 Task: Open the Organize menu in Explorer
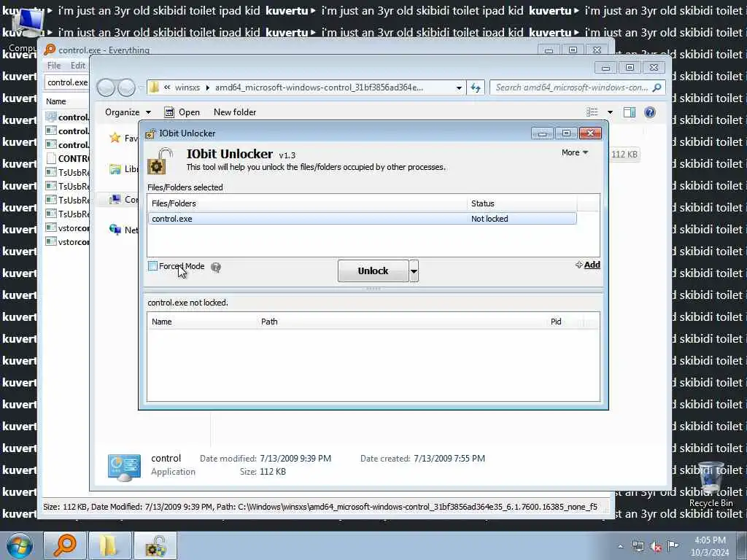127,112
